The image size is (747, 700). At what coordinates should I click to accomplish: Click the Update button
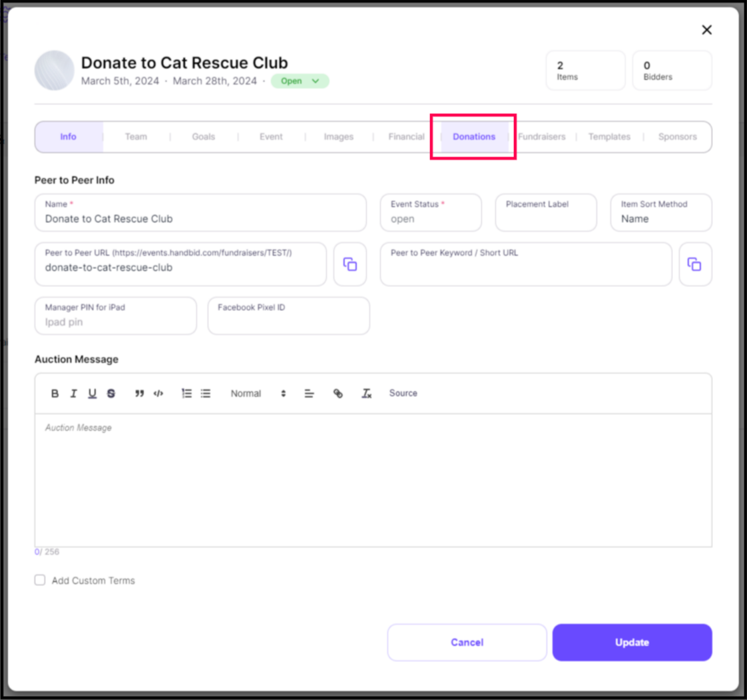(x=631, y=642)
